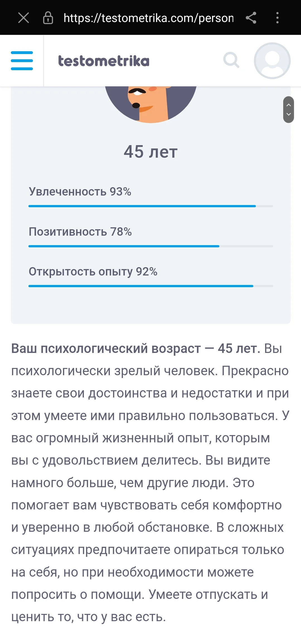
Task: Tap the site security lock icon
Action: [x=48, y=18]
